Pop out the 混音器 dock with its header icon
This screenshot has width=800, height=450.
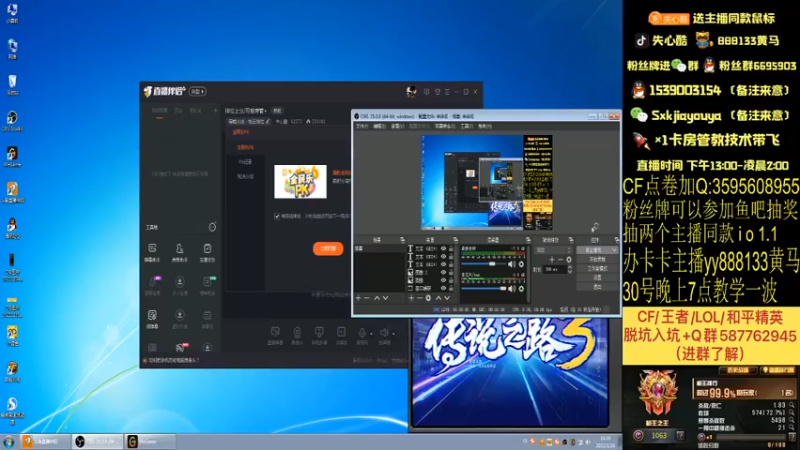(528, 240)
